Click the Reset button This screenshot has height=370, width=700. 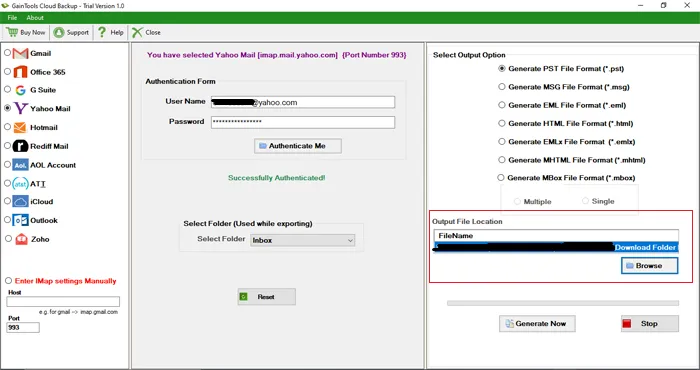pos(267,297)
